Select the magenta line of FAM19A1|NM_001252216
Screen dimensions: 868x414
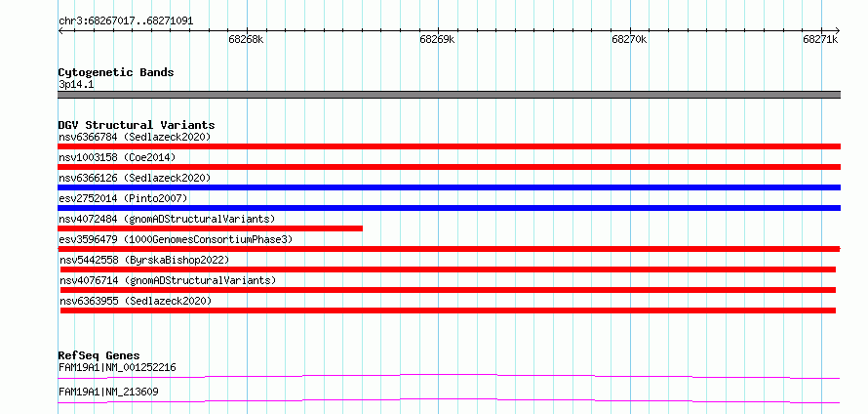click(x=449, y=377)
